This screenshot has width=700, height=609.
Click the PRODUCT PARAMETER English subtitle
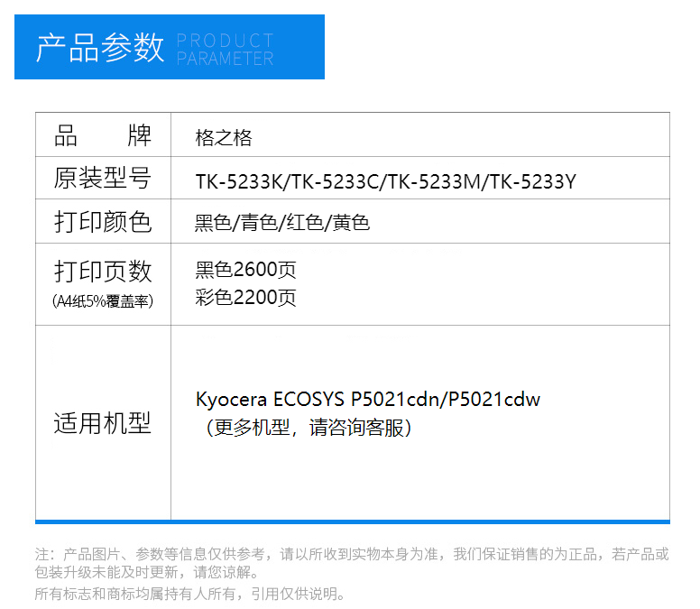tap(225, 50)
